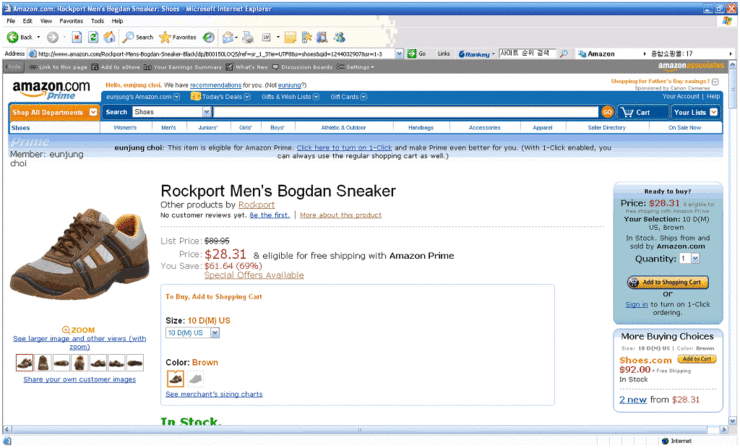Click the research toolbar icon beside notepad
The width and height of the screenshot is (740, 448).
click(307, 37)
